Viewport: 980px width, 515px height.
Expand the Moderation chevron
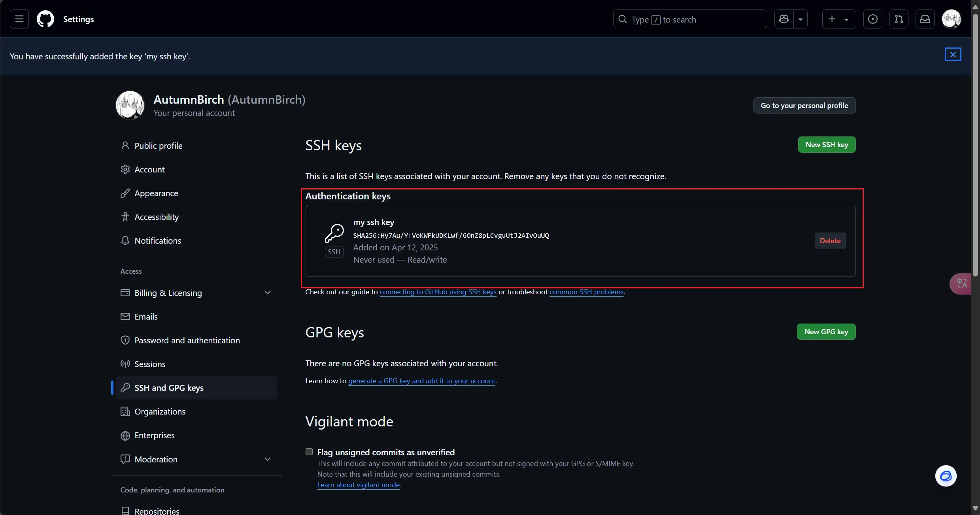[268, 459]
